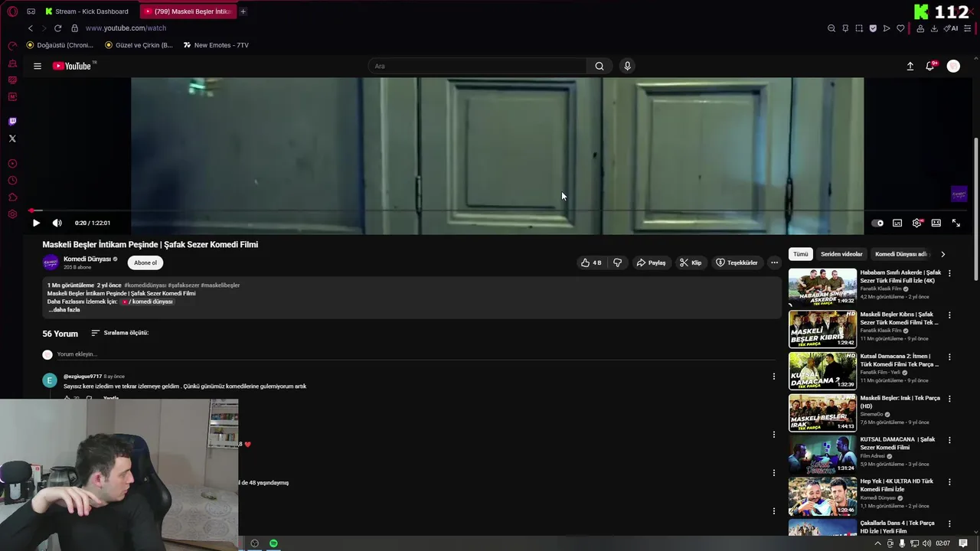Focus the 'Ara' search box
The height and width of the screenshot is (551, 980).
(x=478, y=66)
